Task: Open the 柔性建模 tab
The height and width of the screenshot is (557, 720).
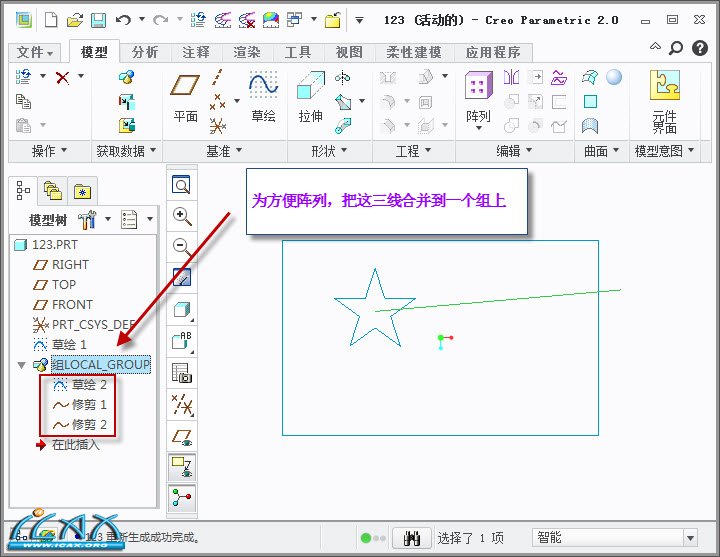Action: (x=412, y=53)
